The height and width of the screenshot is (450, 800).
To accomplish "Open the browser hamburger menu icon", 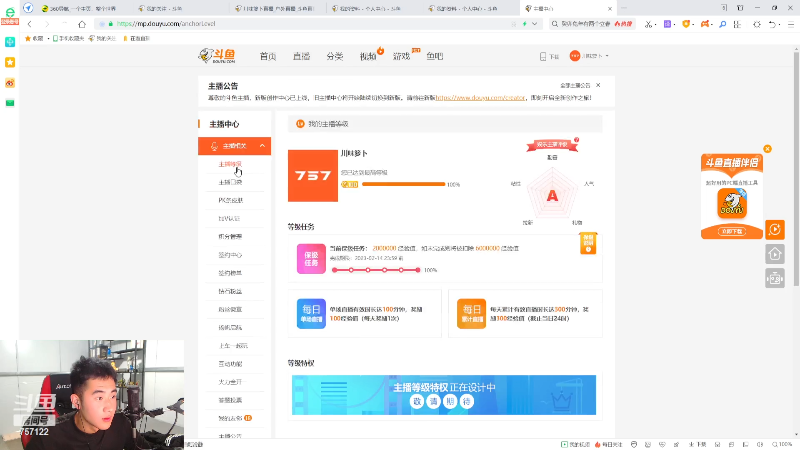I will [791, 24].
